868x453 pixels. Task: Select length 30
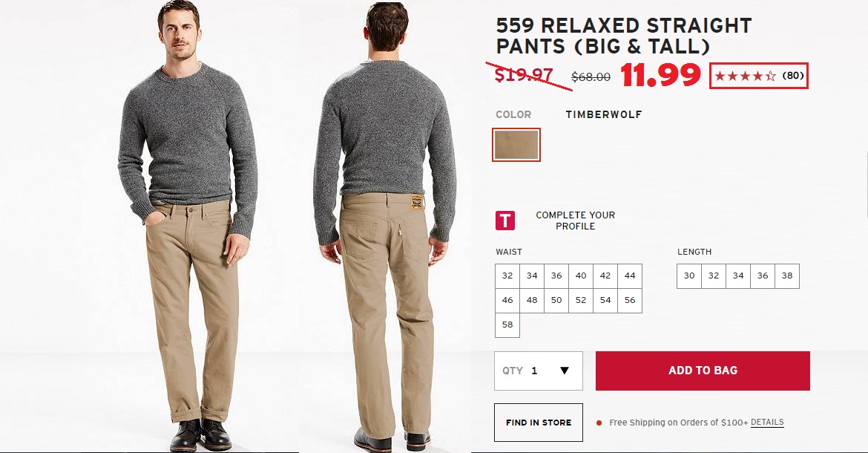(689, 276)
